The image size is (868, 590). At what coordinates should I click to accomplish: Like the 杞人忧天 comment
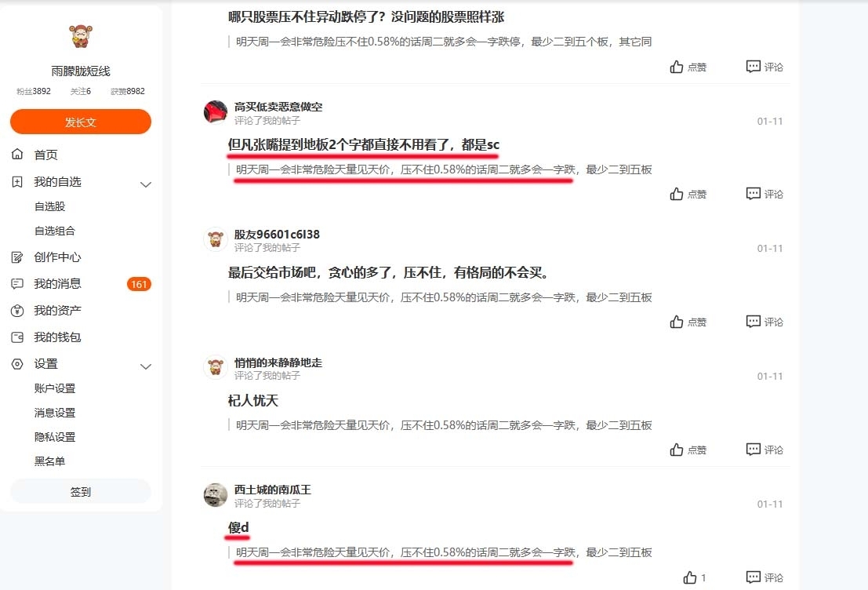(x=677, y=450)
